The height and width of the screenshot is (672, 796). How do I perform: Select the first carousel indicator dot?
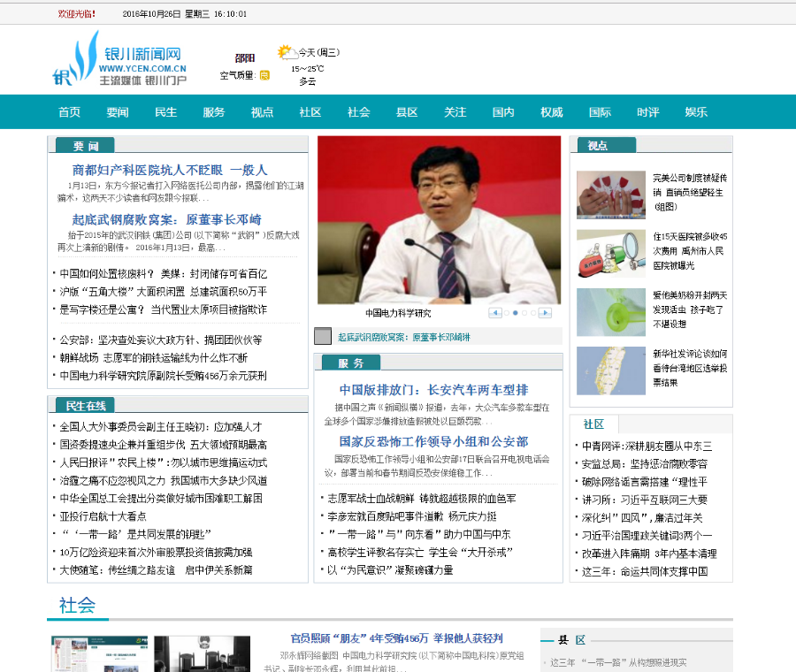coord(507,312)
